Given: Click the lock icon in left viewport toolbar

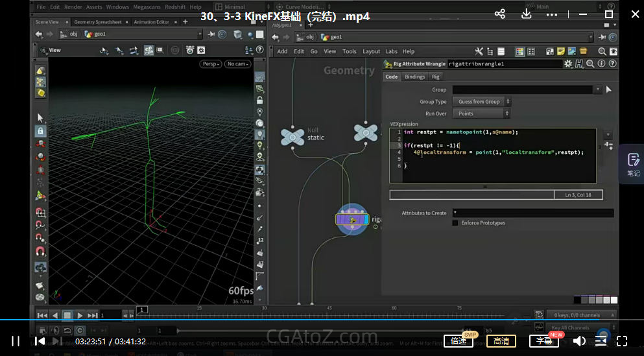Looking at the screenshot, I should [x=40, y=131].
